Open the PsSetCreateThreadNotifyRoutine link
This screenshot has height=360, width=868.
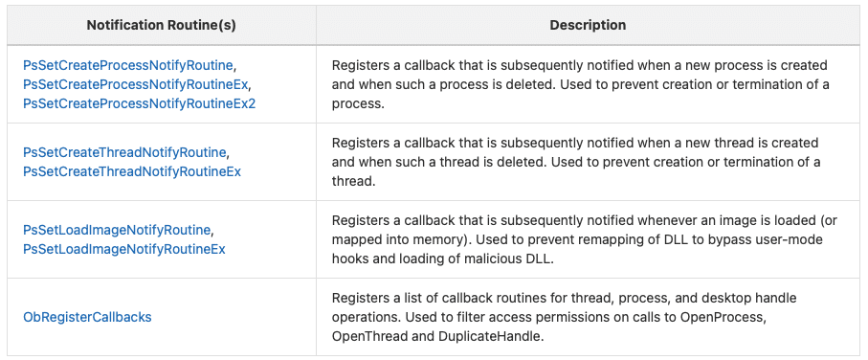[124, 152]
